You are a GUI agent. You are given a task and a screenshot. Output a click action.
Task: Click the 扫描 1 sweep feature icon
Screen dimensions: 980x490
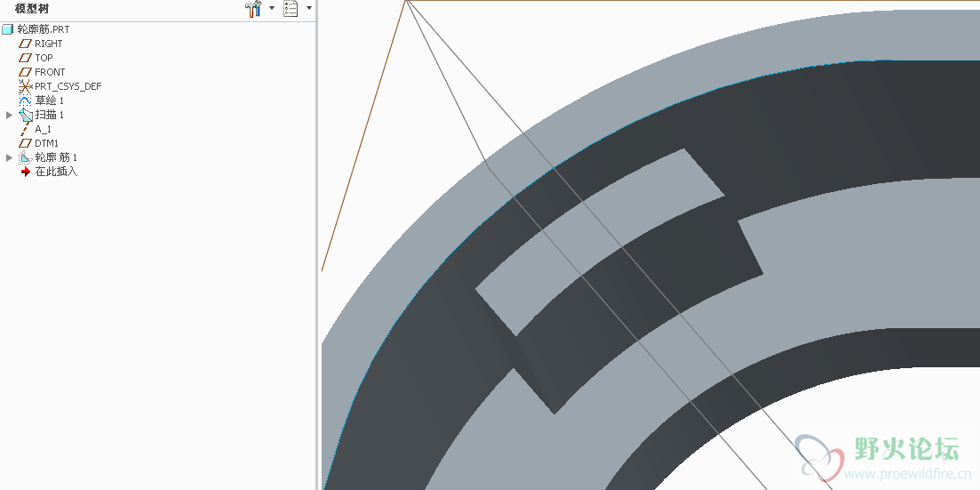(x=26, y=115)
